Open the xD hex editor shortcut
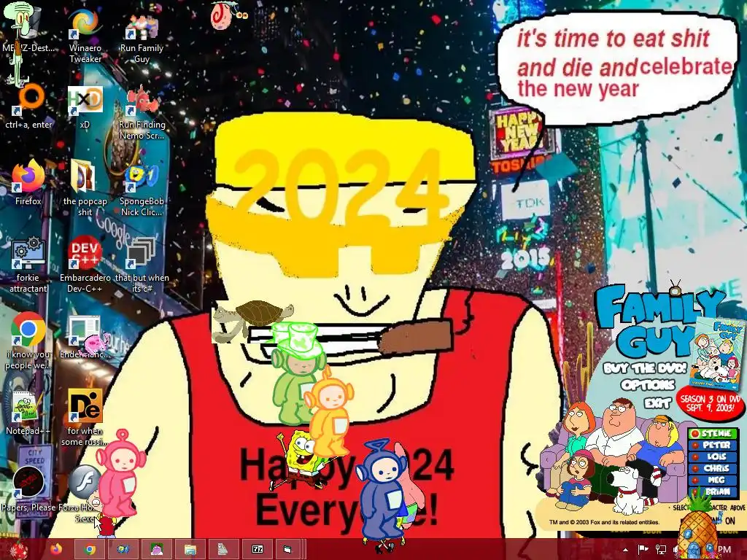Image resolution: width=747 pixels, height=560 pixels. coord(85,107)
